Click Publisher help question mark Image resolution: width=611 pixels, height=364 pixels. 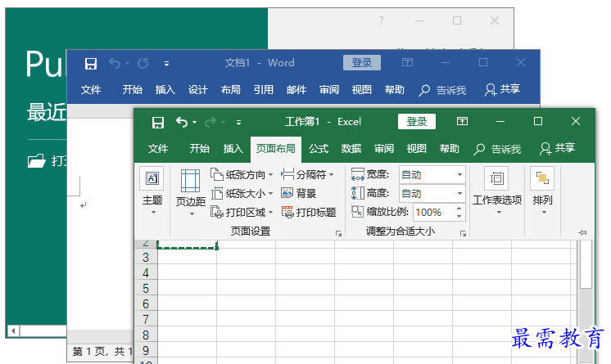click(x=382, y=20)
